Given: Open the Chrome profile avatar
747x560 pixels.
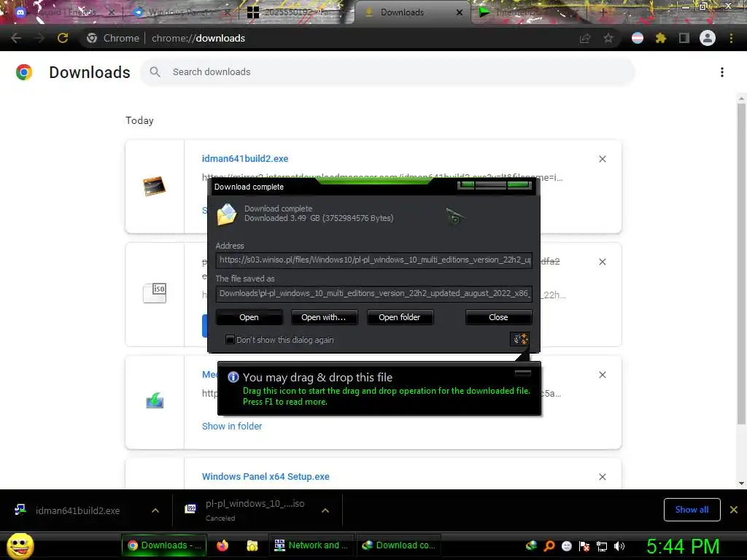Looking at the screenshot, I should point(708,38).
